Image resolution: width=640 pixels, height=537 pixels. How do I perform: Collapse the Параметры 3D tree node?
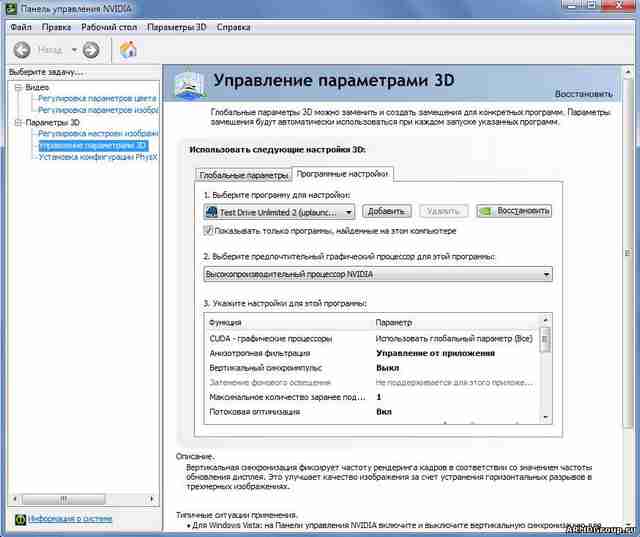[18, 122]
